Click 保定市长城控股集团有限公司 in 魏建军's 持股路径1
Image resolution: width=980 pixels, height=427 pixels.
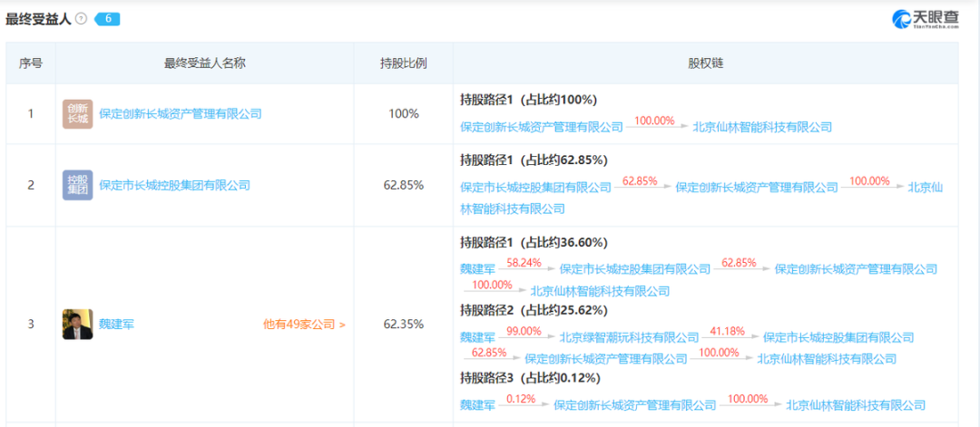tap(635, 269)
